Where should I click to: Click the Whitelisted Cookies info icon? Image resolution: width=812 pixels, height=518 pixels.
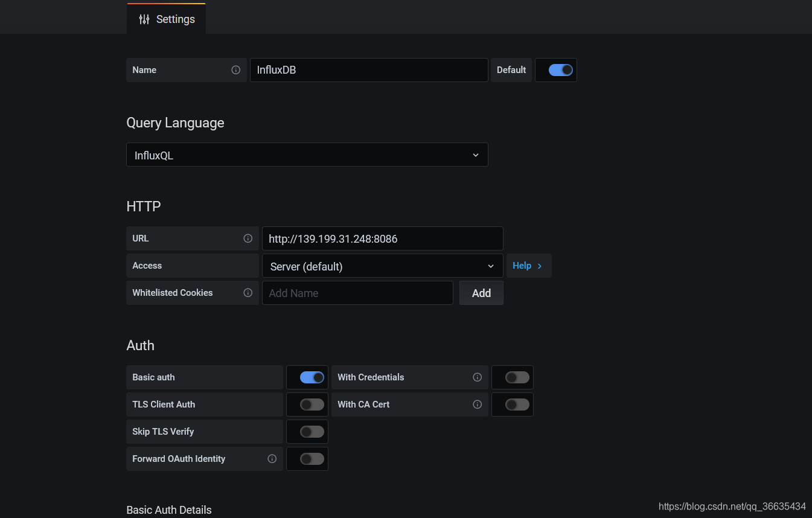(x=248, y=293)
